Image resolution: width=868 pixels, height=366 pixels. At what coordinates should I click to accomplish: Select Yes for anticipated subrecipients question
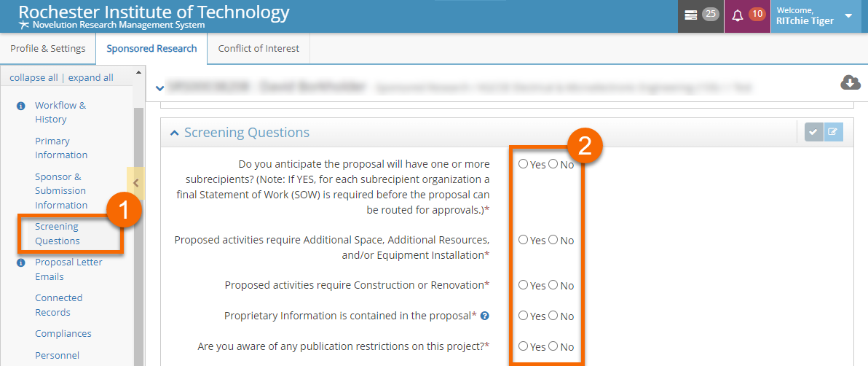[x=523, y=164]
